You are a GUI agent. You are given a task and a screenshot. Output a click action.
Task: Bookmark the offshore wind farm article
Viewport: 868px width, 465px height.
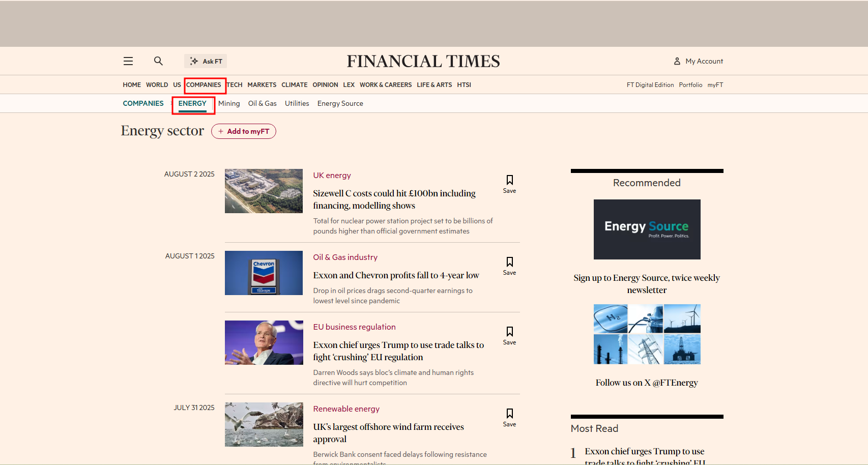pos(509,417)
